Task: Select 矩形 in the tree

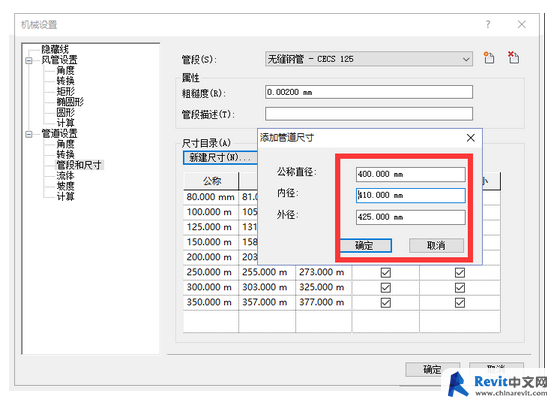Action: coord(65,91)
